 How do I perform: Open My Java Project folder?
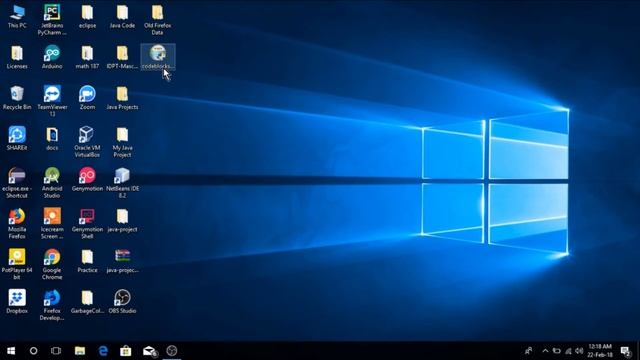(122, 142)
